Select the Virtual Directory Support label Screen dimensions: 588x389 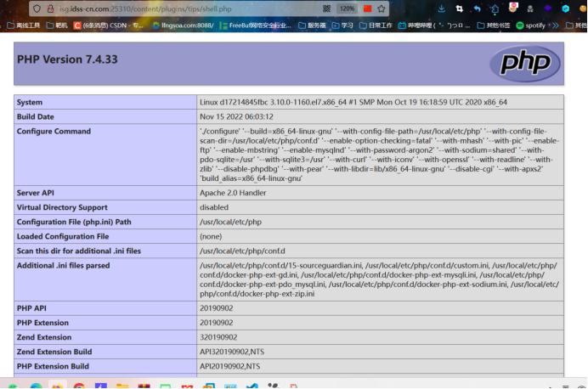[x=62, y=207]
